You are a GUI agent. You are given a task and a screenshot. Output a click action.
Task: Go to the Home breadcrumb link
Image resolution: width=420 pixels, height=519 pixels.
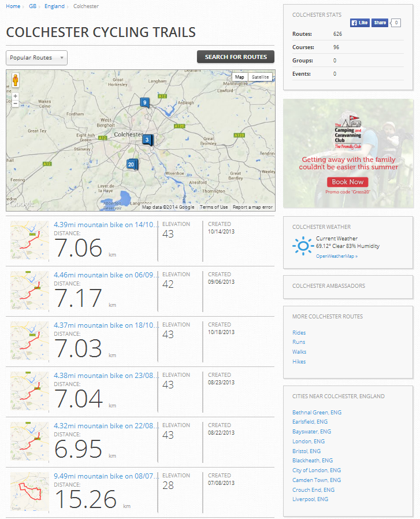pos(13,6)
